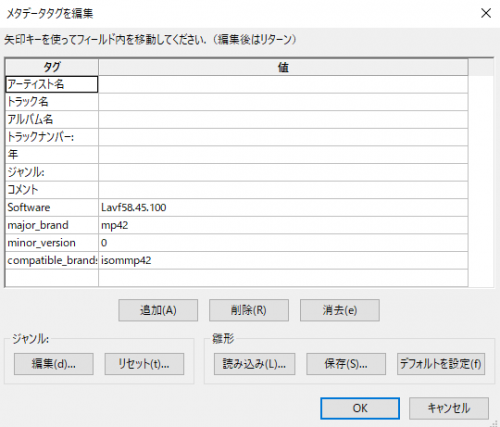Open genre 編集(d)... editor
The width and height of the screenshot is (500, 427).
(54, 364)
